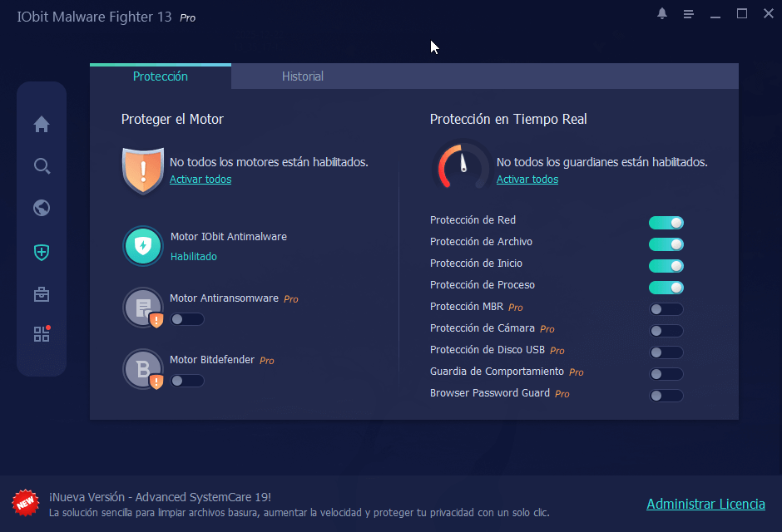782x532 pixels.
Task: Click Activar todos under Protección en Tiempo Real
Action: [x=527, y=180]
